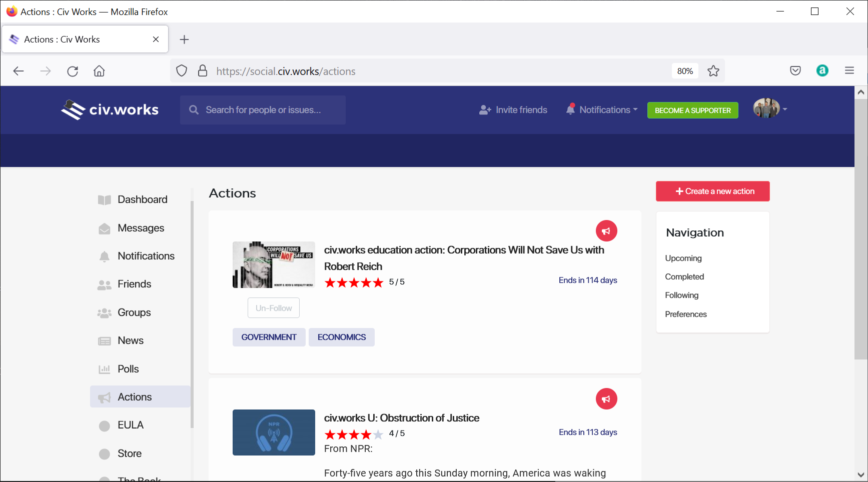Reload the current page

coord(73,71)
